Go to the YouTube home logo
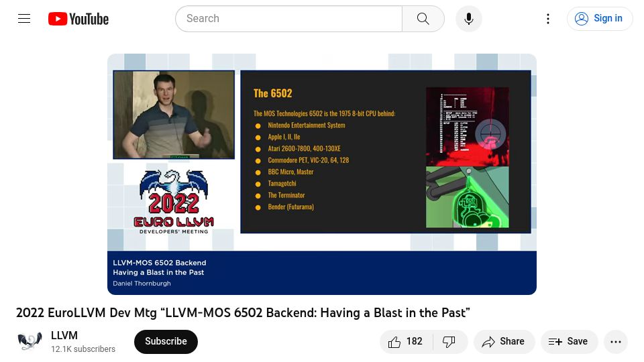This screenshot has height=362, width=644. coord(78,19)
